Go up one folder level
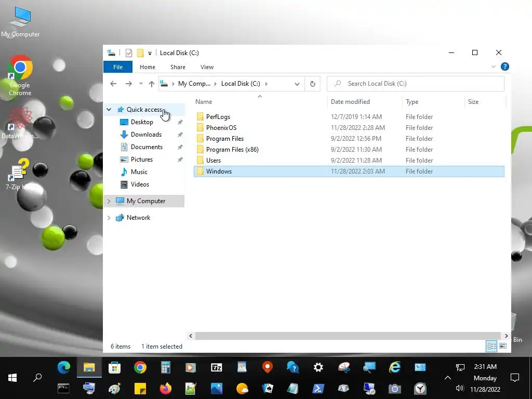This screenshot has width=532, height=399. (151, 84)
